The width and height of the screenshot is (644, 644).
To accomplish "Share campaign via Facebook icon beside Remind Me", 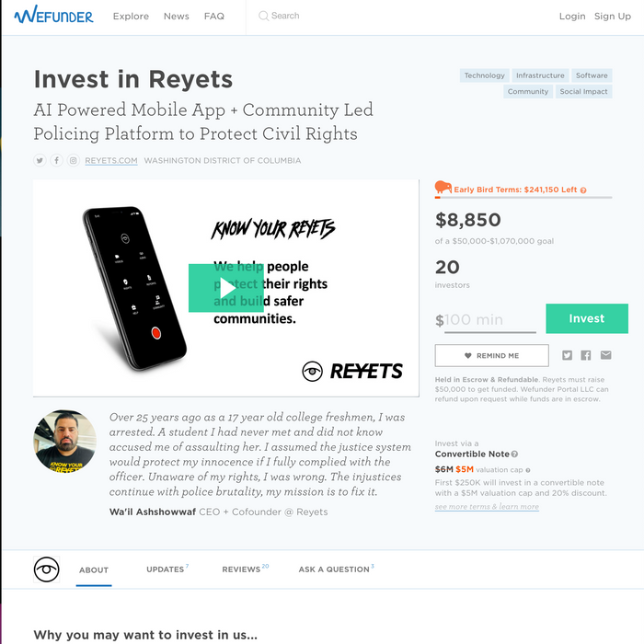I will [x=586, y=355].
